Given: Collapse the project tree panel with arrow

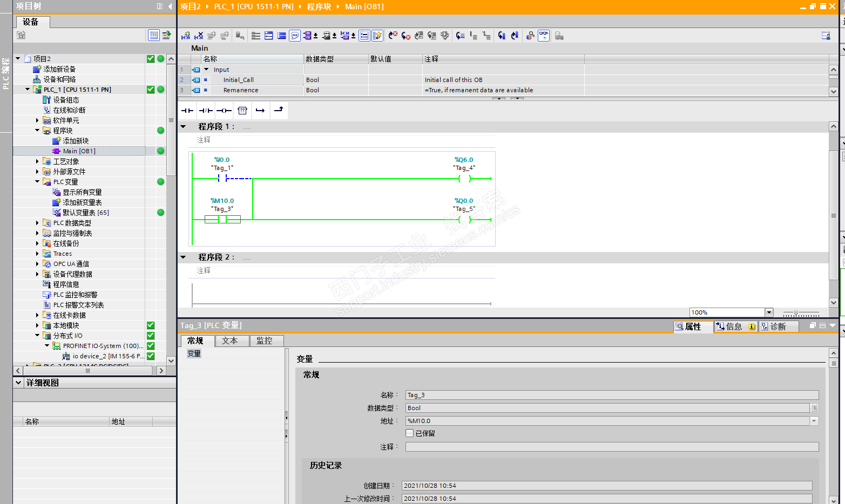Looking at the screenshot, I should (170, 6).
